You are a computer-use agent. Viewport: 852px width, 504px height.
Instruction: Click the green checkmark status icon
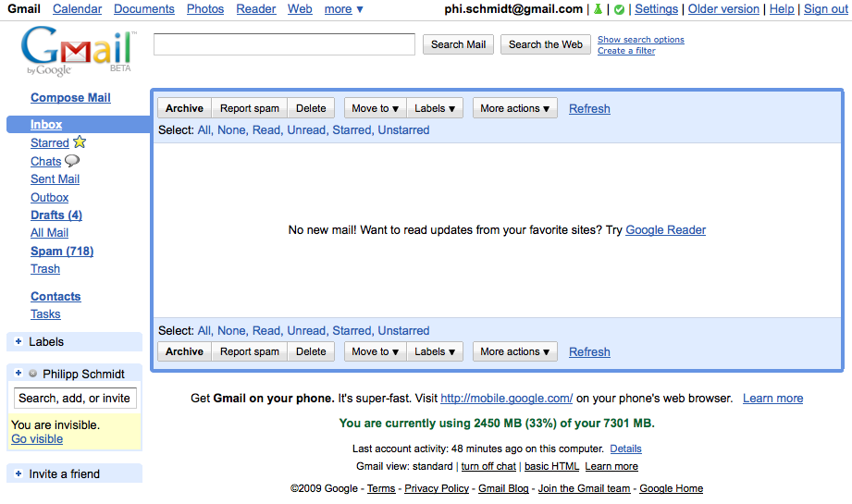tap(619, 9)
